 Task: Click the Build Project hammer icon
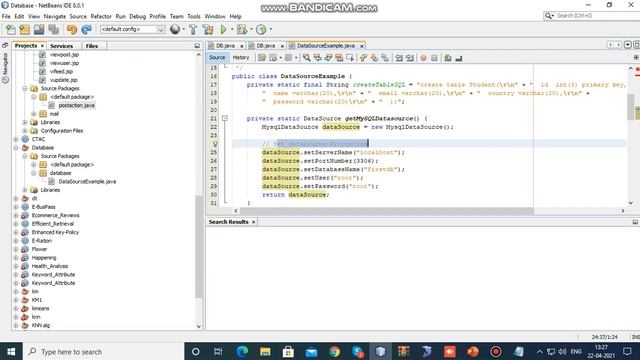(193, 29)
